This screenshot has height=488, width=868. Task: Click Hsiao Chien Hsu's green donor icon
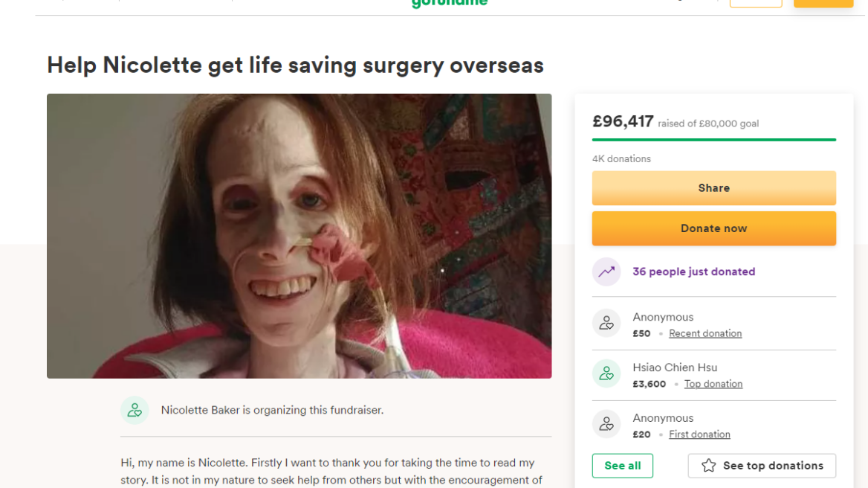(606, 373)
